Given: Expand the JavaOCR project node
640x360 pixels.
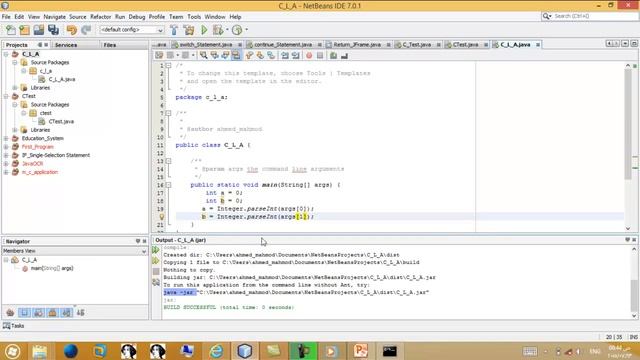Looking at the screenshot, I should [x=6, y=163].
